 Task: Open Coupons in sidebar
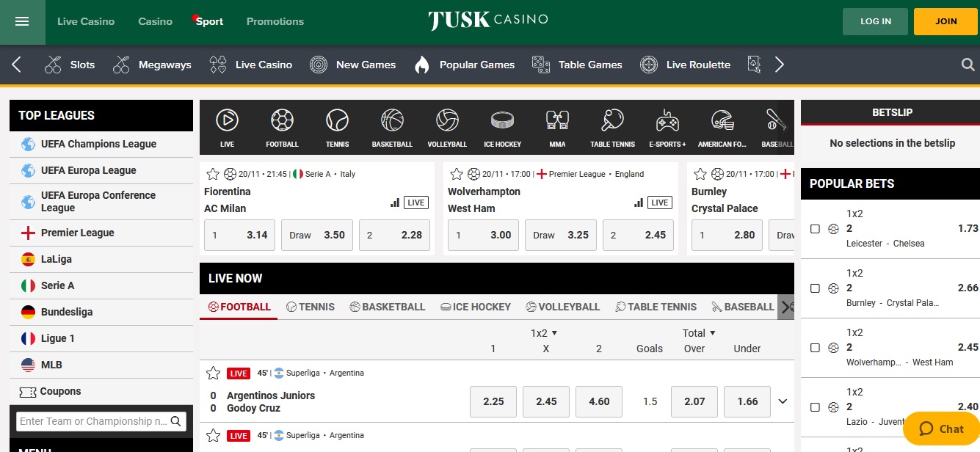coord(101,391)
